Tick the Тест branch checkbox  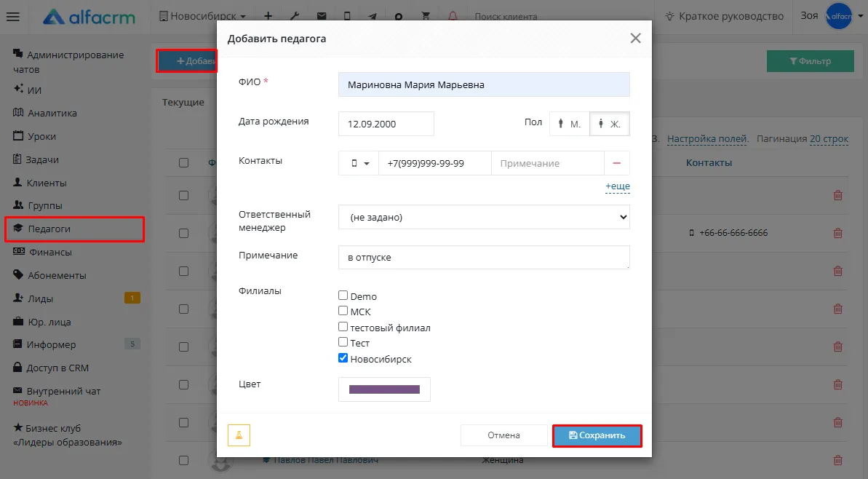[x=343, y=342]
